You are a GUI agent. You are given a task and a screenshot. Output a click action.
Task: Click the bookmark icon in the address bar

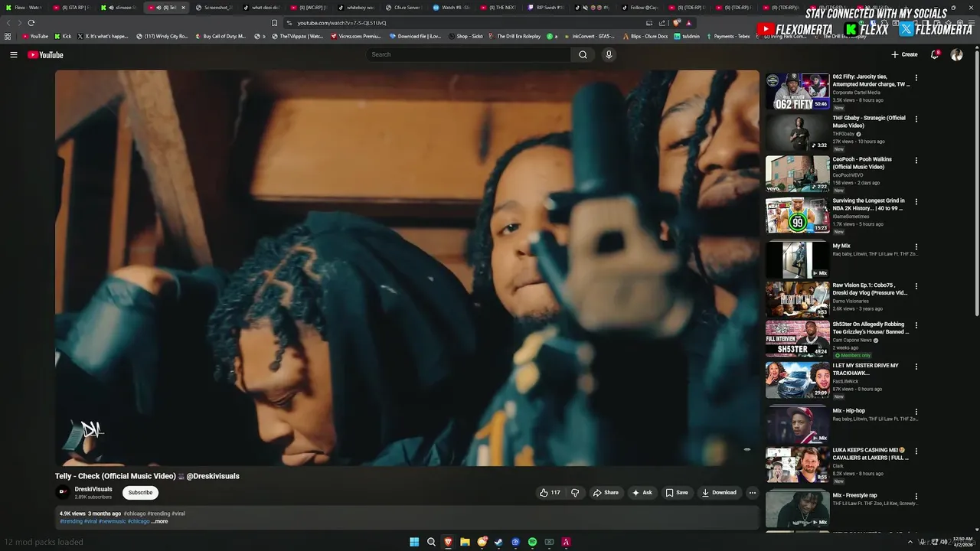point(275,23)
